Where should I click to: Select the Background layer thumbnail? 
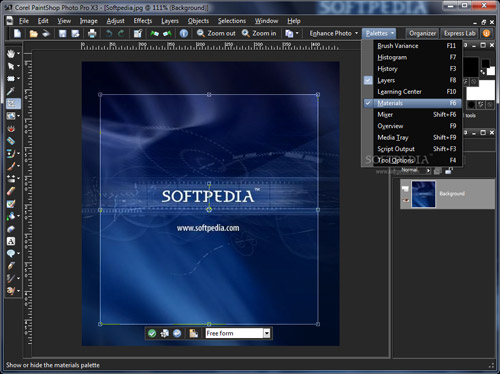[423, 194]
